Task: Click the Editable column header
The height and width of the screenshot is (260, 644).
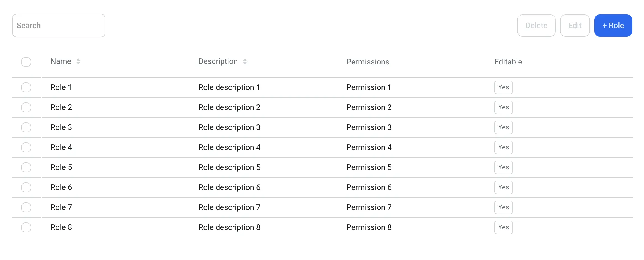Action: pos(508,62)
